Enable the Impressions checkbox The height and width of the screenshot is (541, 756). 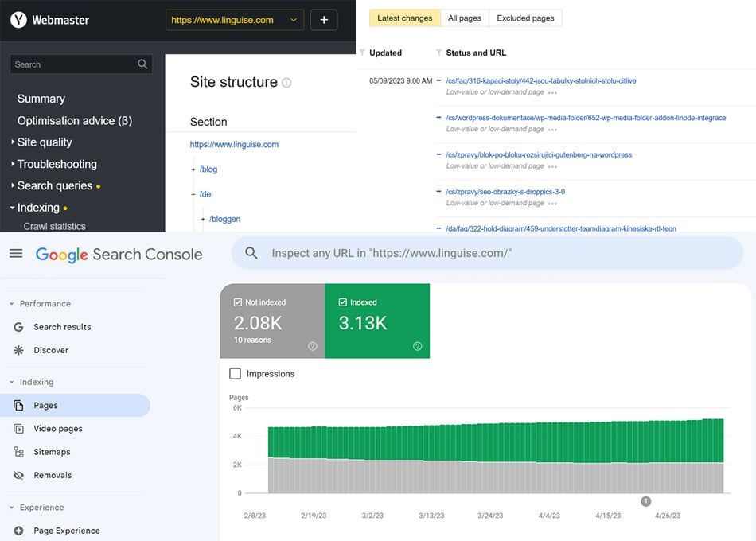[236, 374]
